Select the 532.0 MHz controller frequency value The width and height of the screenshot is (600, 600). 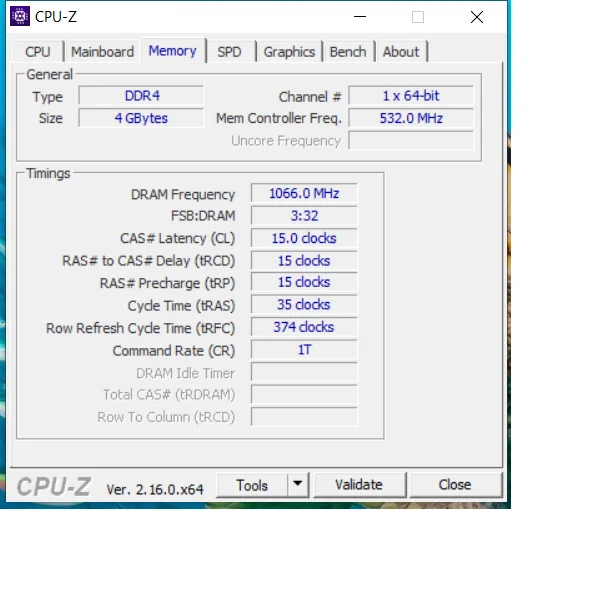(411, 118)
